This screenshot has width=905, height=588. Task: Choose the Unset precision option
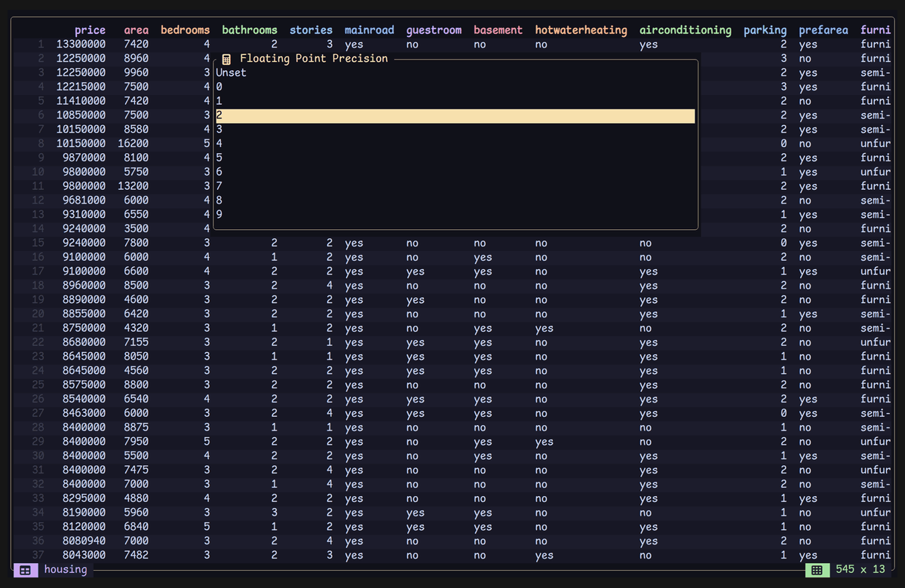pos(456,73)
